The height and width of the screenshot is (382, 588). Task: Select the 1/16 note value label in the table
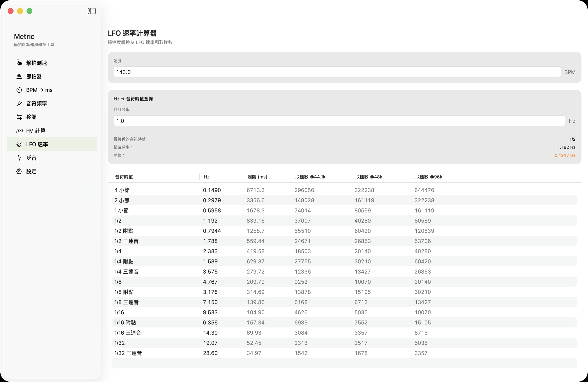(119, 312)
